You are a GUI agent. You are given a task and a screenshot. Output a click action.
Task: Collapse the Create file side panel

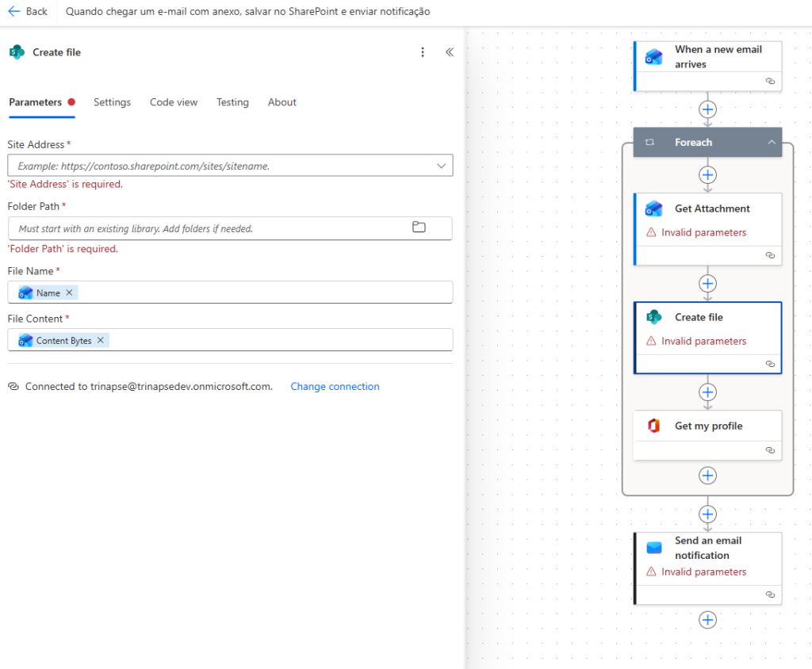[449, 52]
